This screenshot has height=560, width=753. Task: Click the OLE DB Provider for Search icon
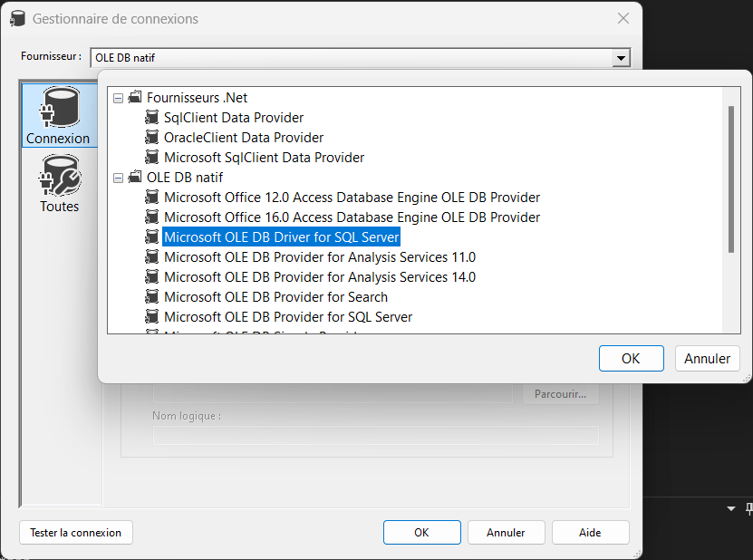[151, 297]
